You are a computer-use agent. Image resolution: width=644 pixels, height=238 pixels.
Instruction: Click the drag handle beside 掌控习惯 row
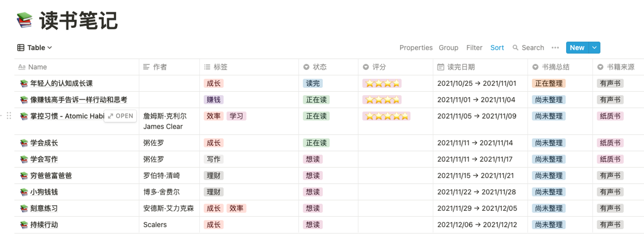[9, 116]
